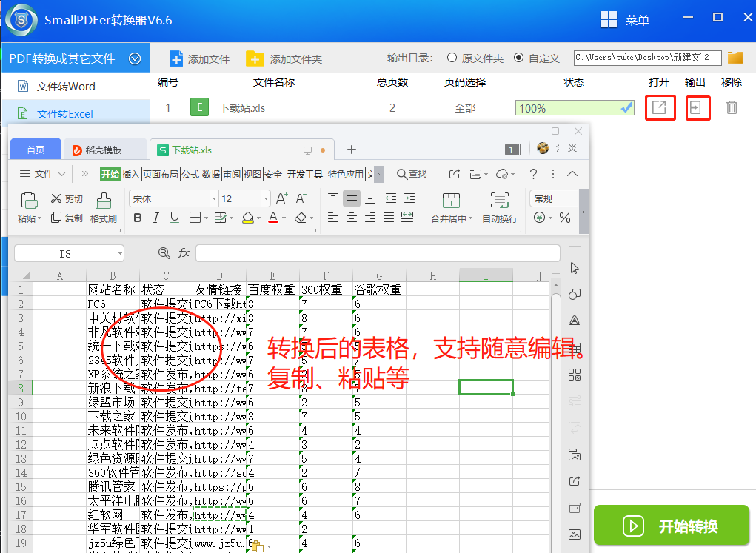Open the 公式 ribbon tab
The height and width of the screenshot is (553, 756).
pos(190,174)
